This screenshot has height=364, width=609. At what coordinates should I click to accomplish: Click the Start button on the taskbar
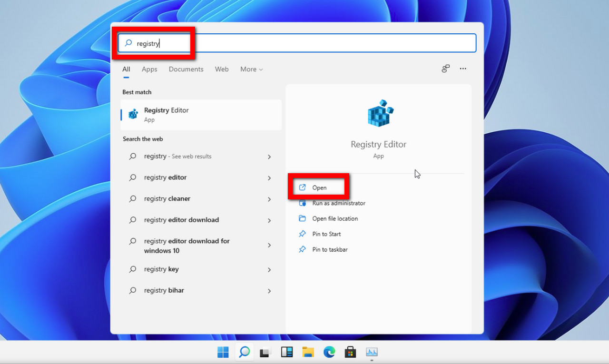[x=223, y=352]
